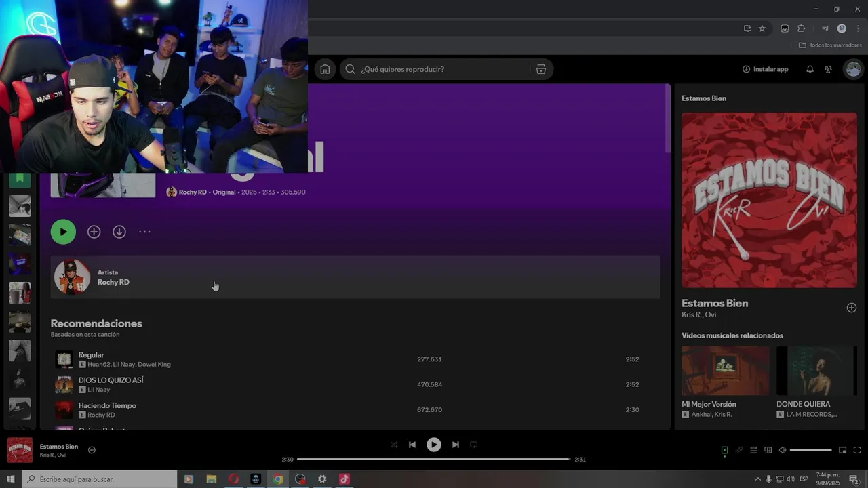Toggle repeat in the player bar
This screenshot has width=868, height=488.
click(x=474, y=445)
